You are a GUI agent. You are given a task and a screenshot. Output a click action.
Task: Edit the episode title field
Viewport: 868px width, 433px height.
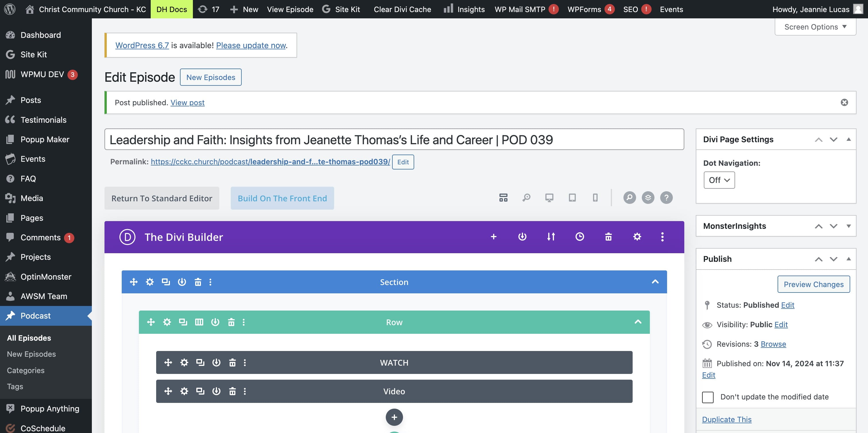point(394,139)
